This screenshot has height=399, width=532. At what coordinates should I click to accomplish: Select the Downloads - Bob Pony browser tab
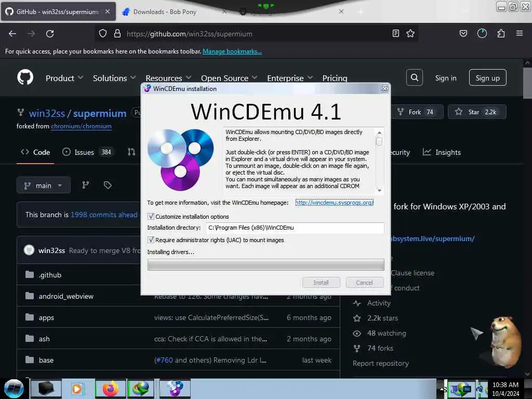tap(165, 12)
